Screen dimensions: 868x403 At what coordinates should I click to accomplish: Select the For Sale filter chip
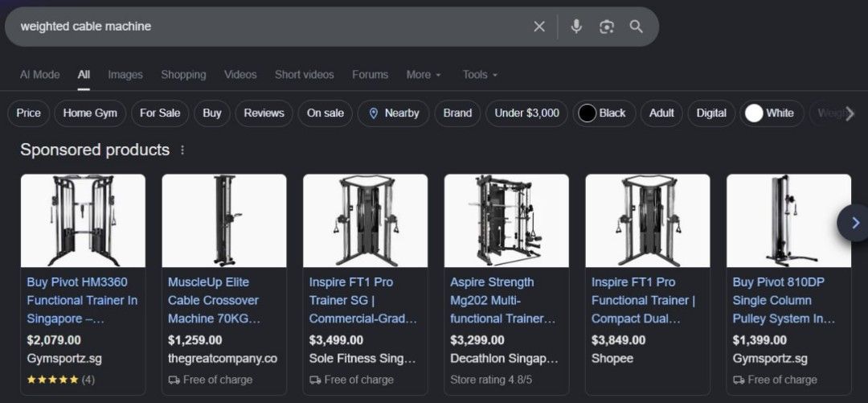pos(160,113)
